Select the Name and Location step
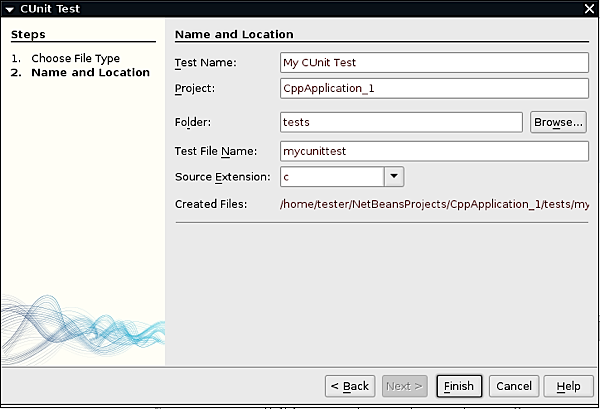This screenshot has width=600, height=409. tap(90, 73)
